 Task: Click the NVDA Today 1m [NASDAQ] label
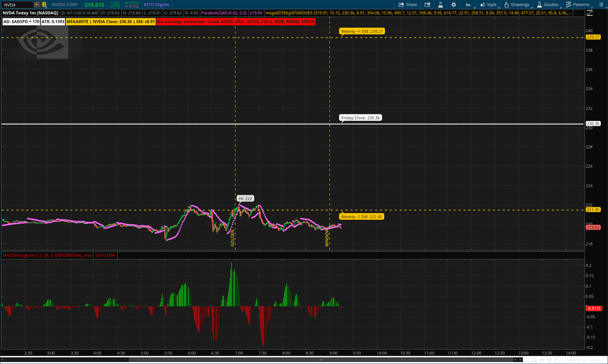[30, 14]
